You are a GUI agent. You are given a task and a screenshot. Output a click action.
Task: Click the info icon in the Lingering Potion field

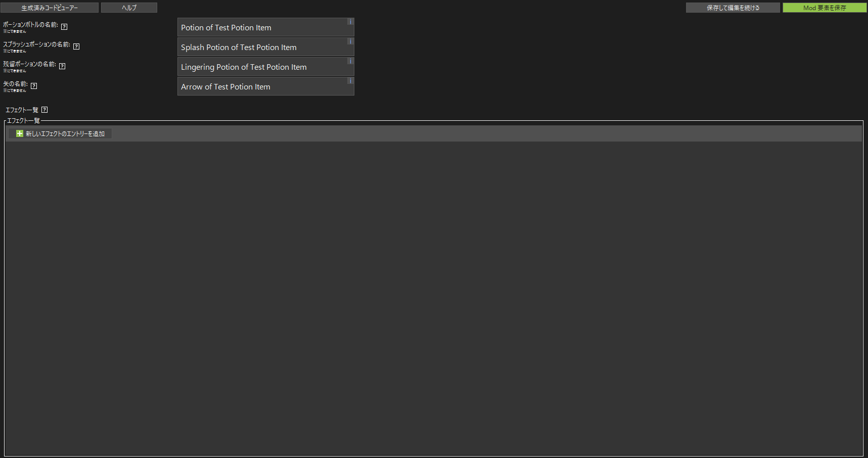click(350, 61)
